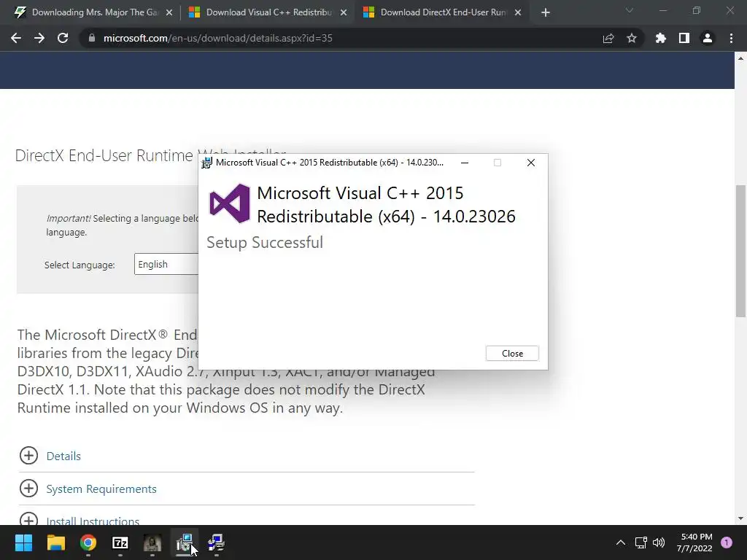Click scrollbar up arrow
The height and width of the screenshot is (560, 747).
tap(740, 58)
